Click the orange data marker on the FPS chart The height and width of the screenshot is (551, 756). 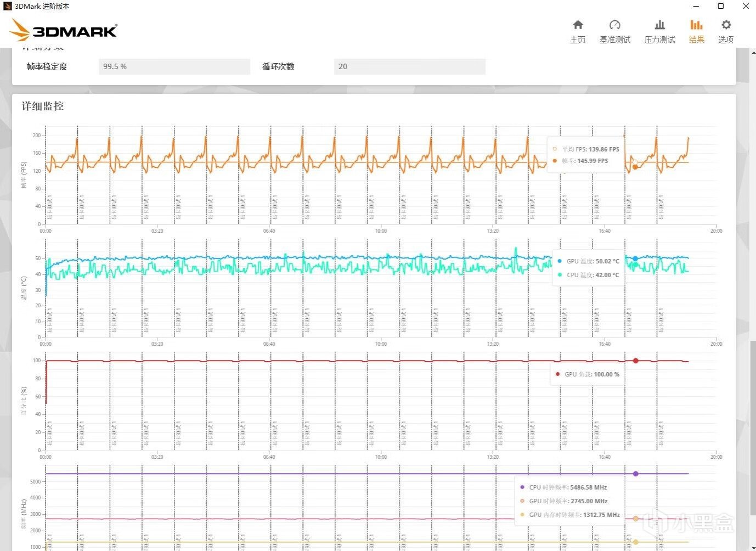click(635, 167)
